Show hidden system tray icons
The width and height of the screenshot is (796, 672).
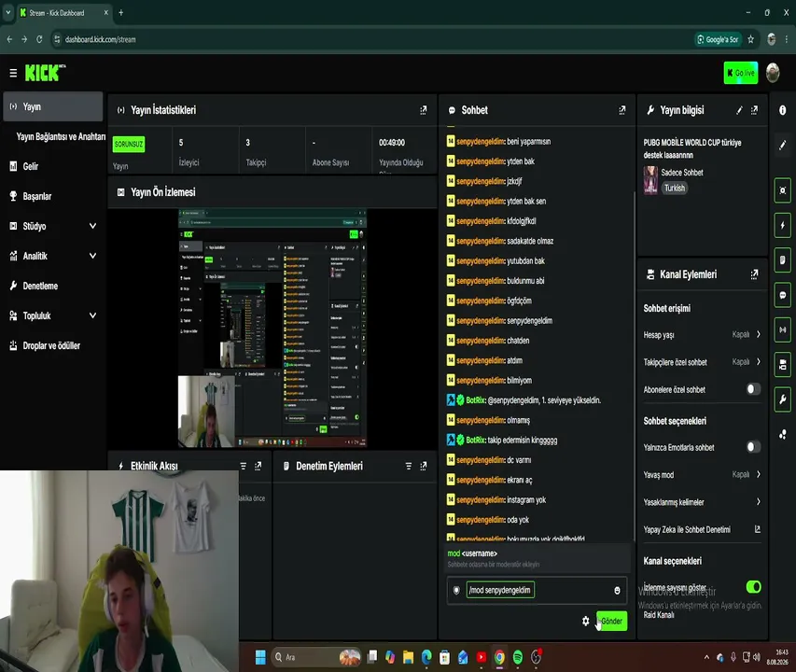pos(706,657)
